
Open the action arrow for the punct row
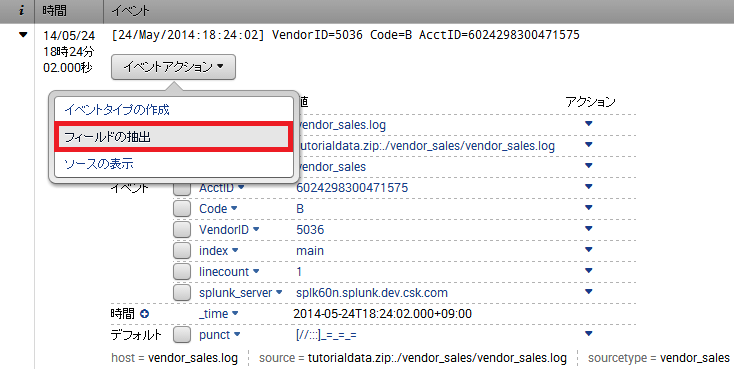(588, 333)
